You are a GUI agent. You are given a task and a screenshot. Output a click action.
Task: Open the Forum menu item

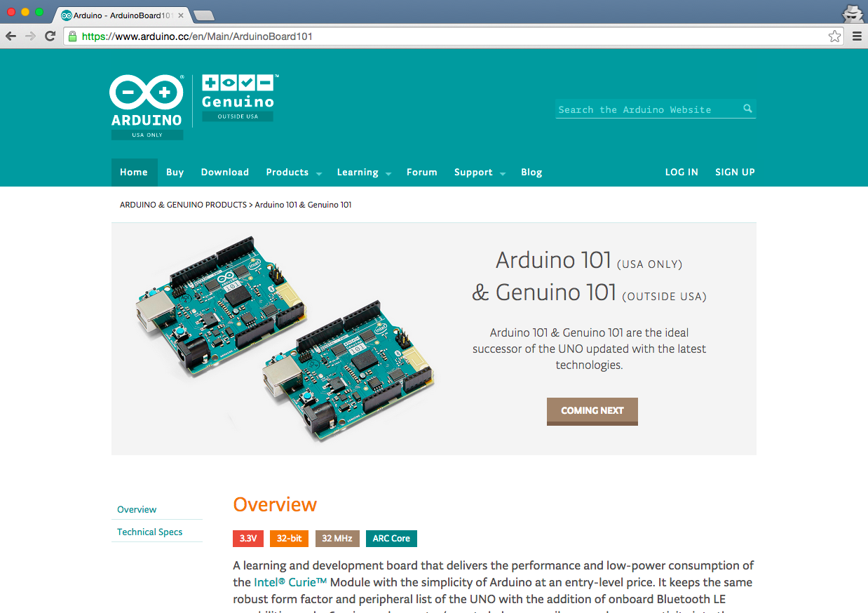click(421, 172)
